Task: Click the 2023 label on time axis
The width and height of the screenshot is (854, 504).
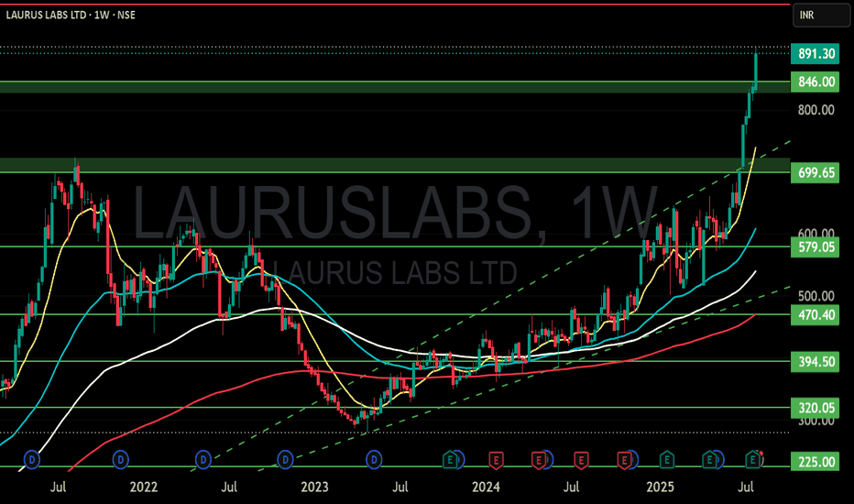Action: tap(314, 487)
